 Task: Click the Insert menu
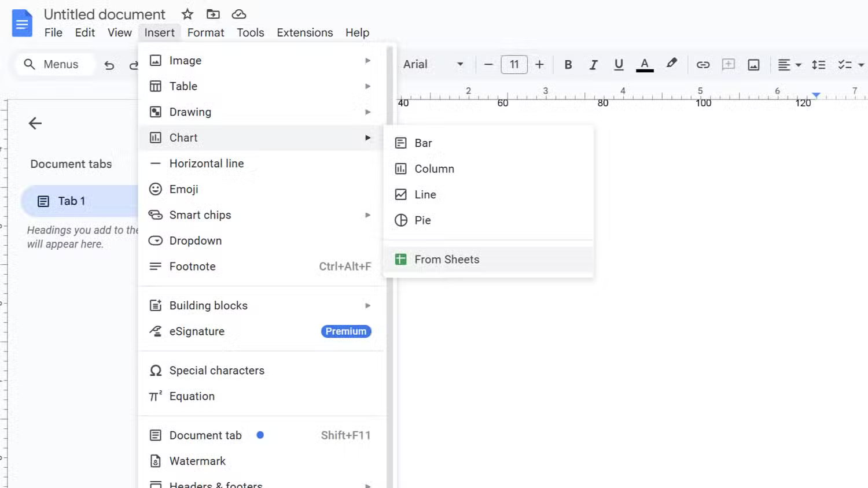pyautogui.click(x=159, y=32)
